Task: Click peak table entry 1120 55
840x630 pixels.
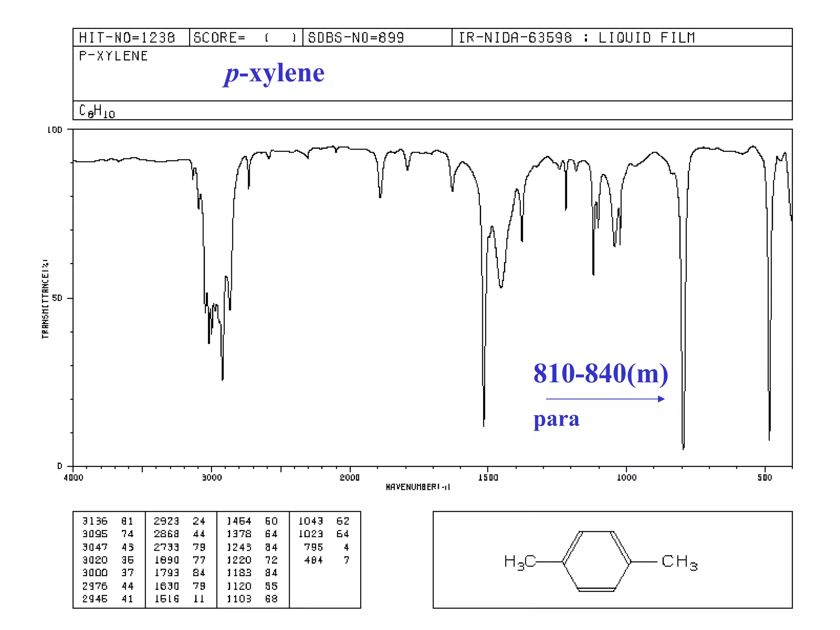Action: pos(252,586)
